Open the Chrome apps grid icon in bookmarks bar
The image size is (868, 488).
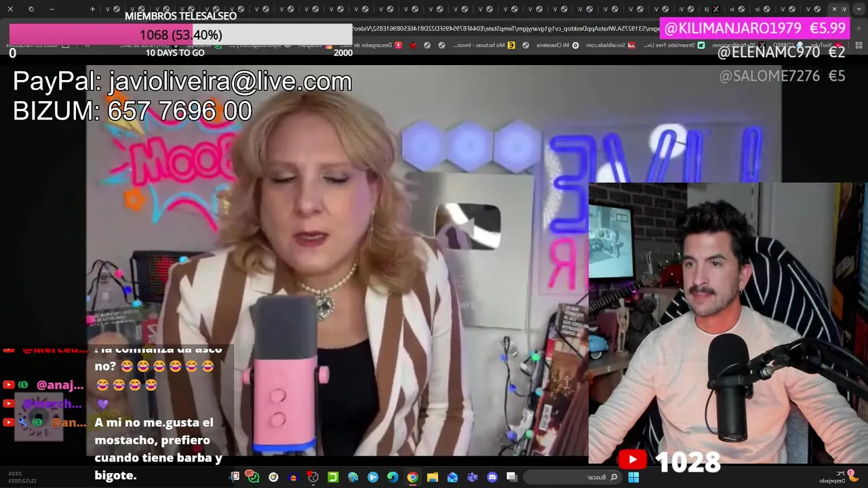point(859,45)
